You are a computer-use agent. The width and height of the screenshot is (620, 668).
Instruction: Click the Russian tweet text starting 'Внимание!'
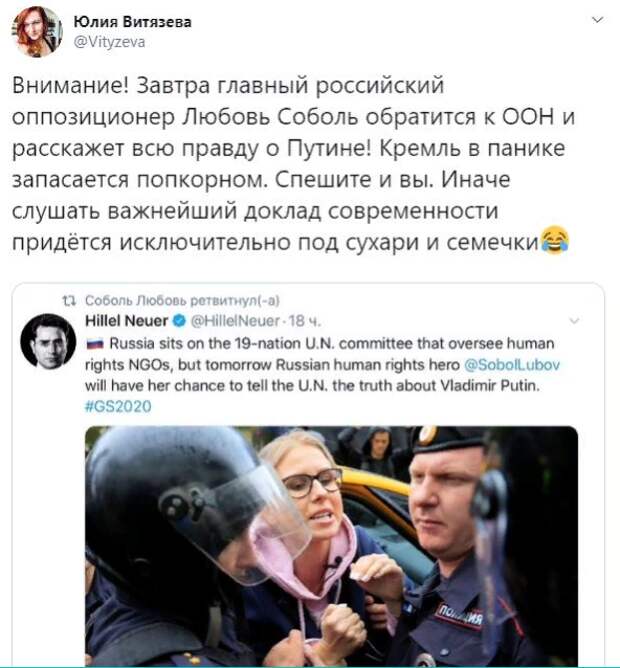(x=293, y=164)
